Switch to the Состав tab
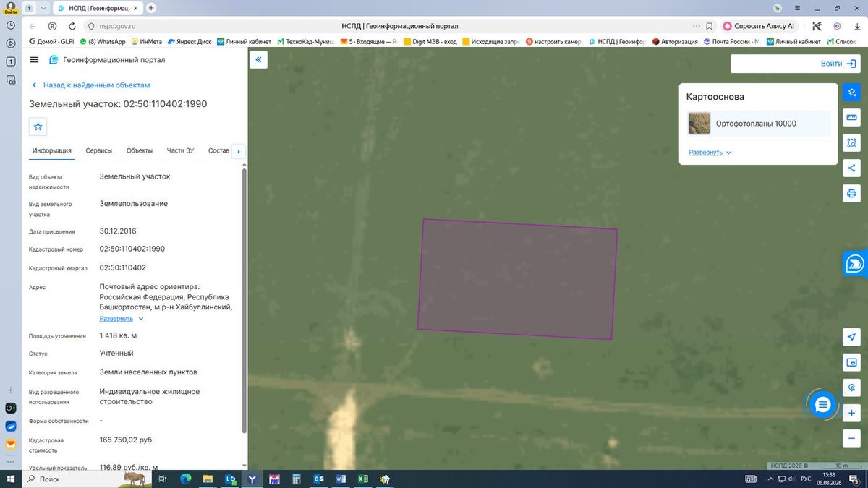 click(218, 150)
